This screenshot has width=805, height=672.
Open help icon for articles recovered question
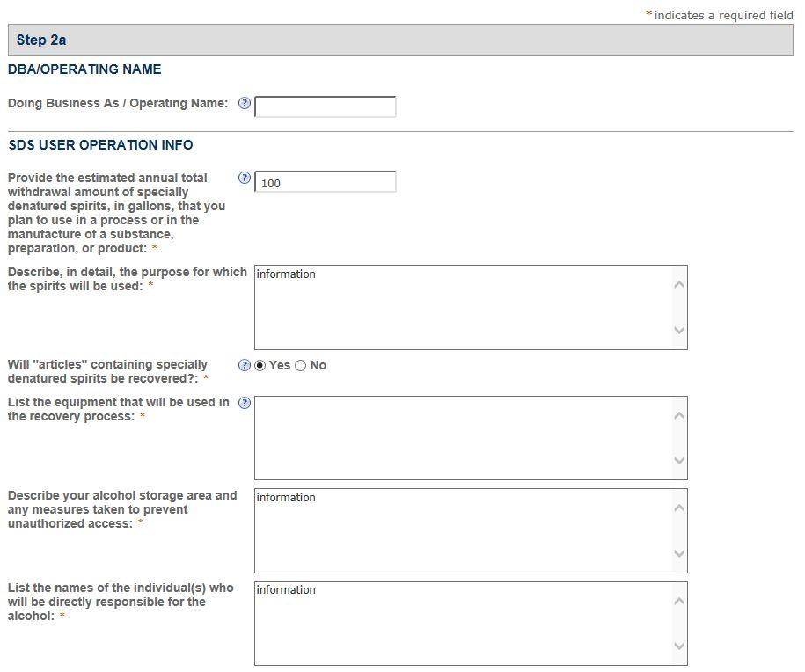pos(245,365)
